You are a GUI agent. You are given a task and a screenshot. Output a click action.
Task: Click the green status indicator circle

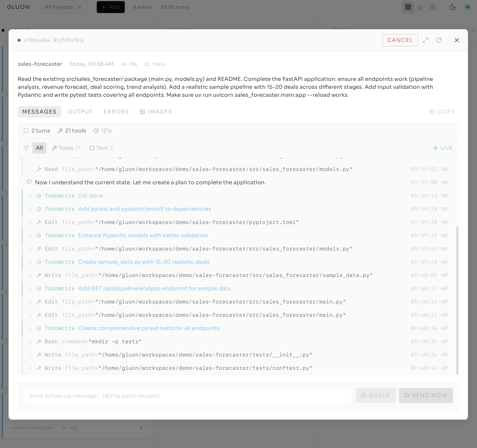tap(468, 7)
